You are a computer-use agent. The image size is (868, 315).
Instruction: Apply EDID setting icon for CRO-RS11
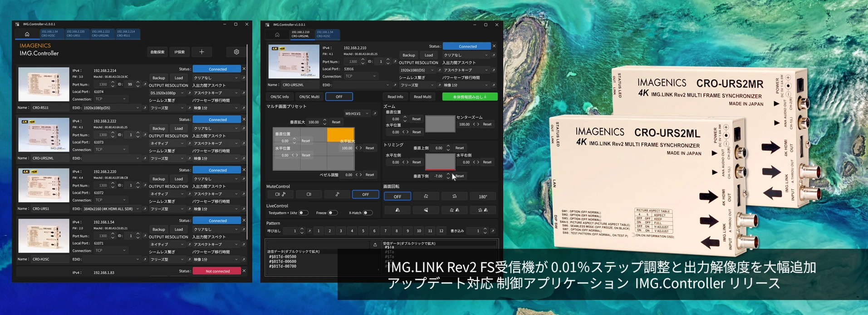pyautogui.click(x=145, y=108)
